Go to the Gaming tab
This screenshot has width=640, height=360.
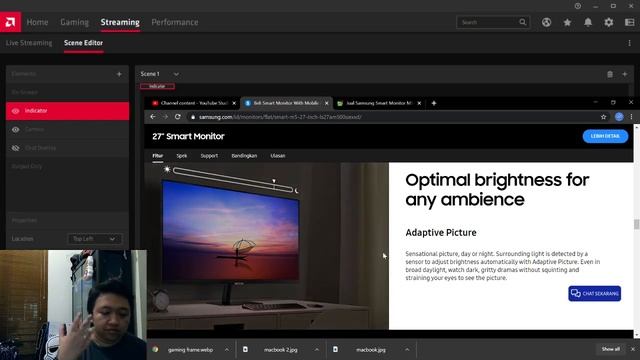coord(74,22)
